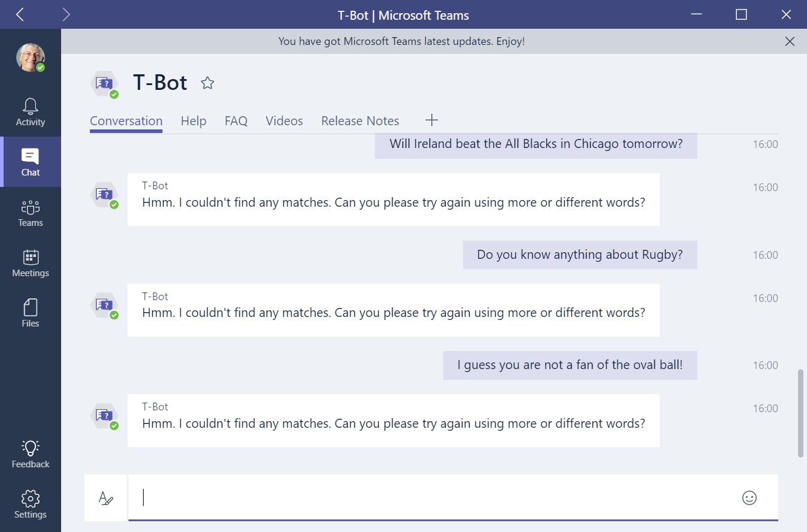Viewport: 807px width, 532px height.
Task: Click the T-Bot header avatar icon
Action: coord(105,84)
